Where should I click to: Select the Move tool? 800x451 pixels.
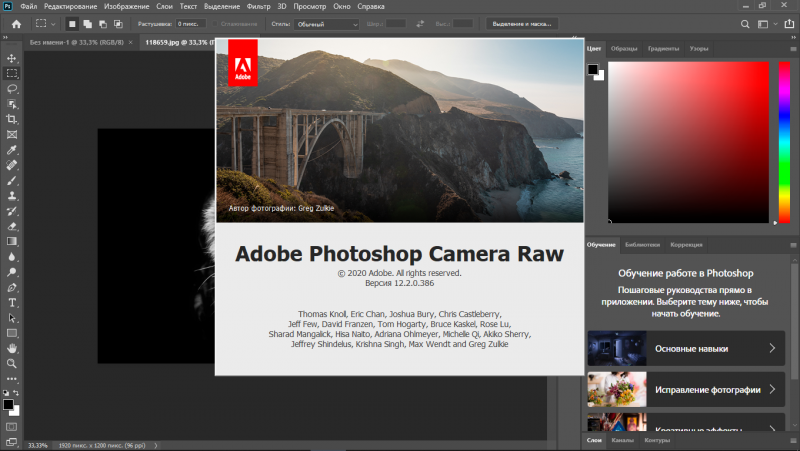[12, 59]
